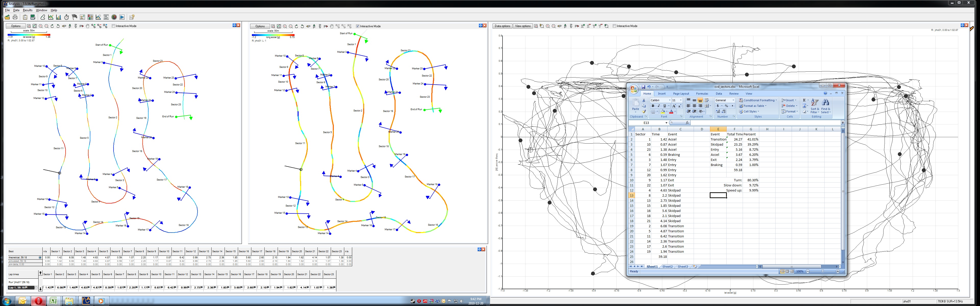Click the Excel help question mark icon
Viewport: 980px width, 306px height.
click(825, 94)
